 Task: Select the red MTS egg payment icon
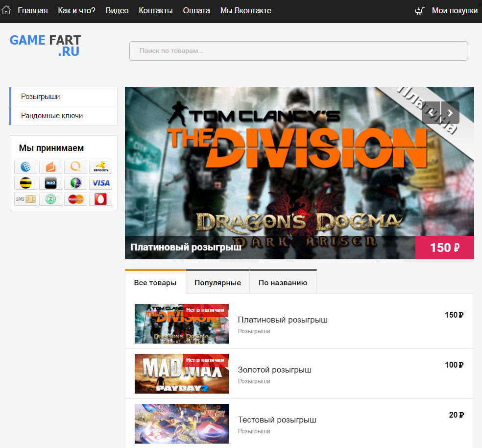point(100,199)
